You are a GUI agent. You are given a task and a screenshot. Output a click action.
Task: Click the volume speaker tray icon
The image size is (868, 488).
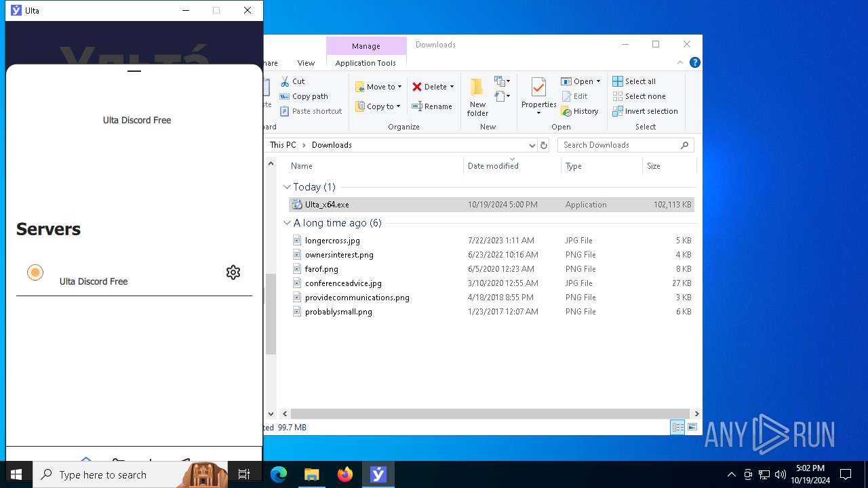[781, 474]
